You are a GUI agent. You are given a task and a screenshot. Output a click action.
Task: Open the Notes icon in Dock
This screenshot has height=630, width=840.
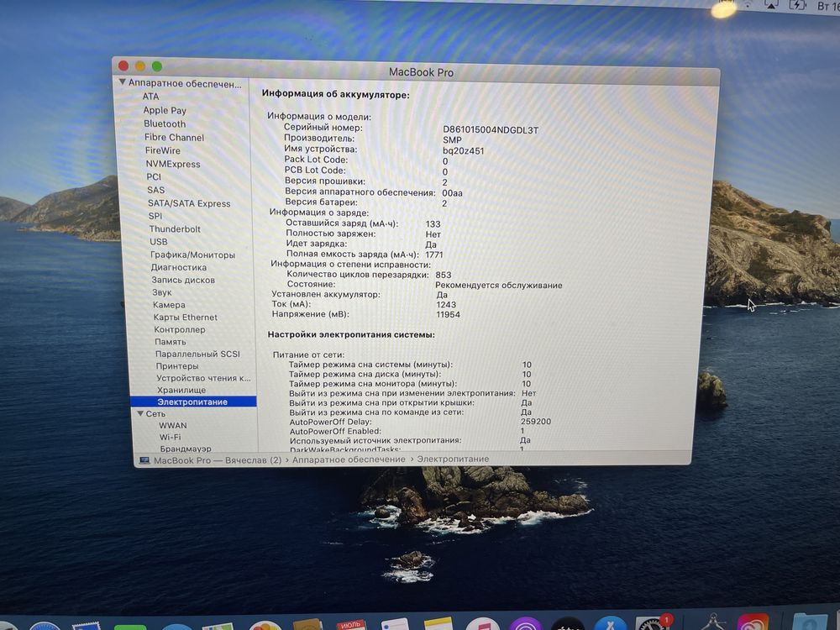point(438,624)
